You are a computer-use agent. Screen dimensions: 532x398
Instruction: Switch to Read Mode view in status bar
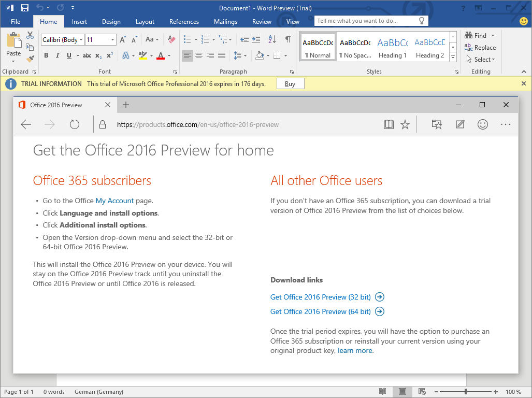pyautogui.click(x=382, y=392)
